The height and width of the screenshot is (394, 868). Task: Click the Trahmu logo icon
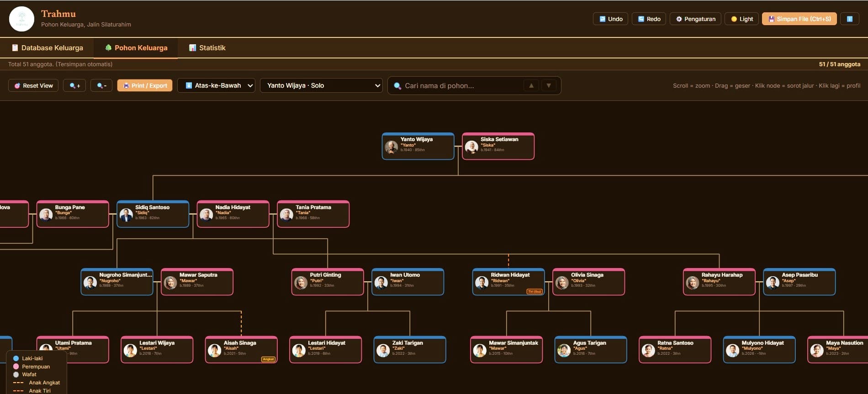(21, 19)
